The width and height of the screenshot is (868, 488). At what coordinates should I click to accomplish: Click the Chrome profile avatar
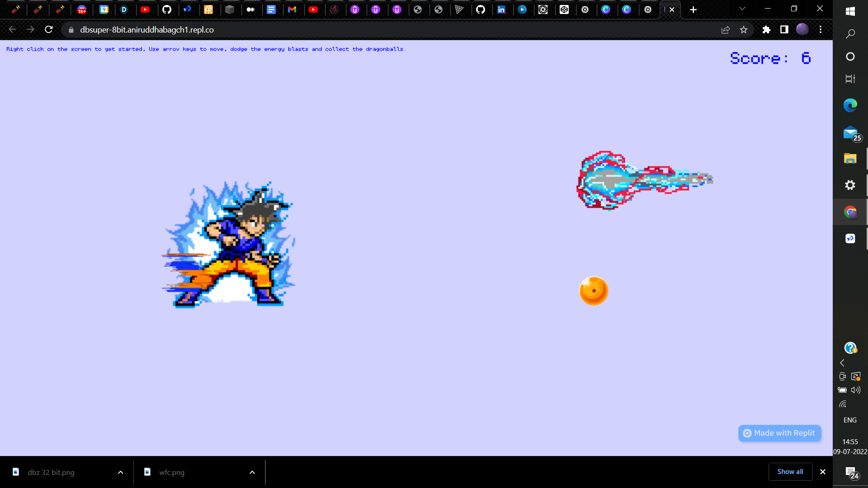(802, 30)
